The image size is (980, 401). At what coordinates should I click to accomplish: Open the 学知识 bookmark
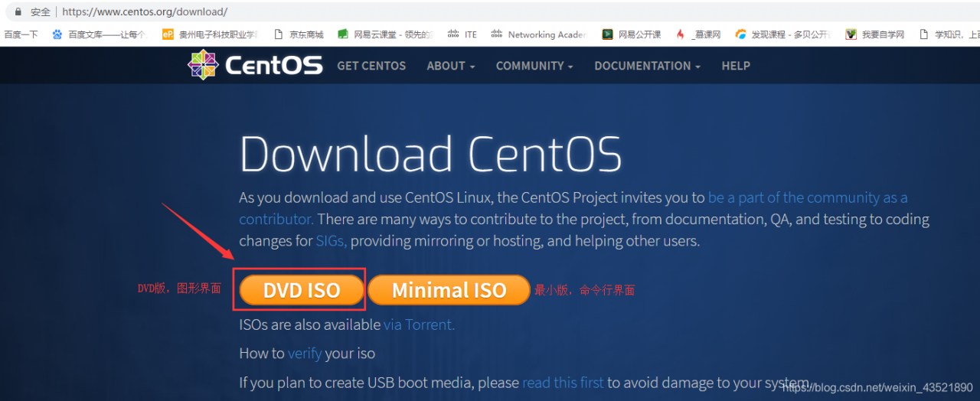949,34
